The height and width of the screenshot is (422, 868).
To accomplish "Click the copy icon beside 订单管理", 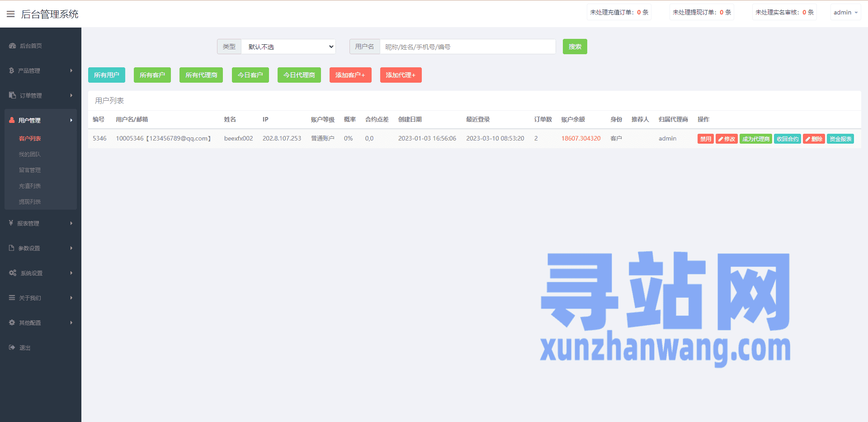I will tap(12, 95).
